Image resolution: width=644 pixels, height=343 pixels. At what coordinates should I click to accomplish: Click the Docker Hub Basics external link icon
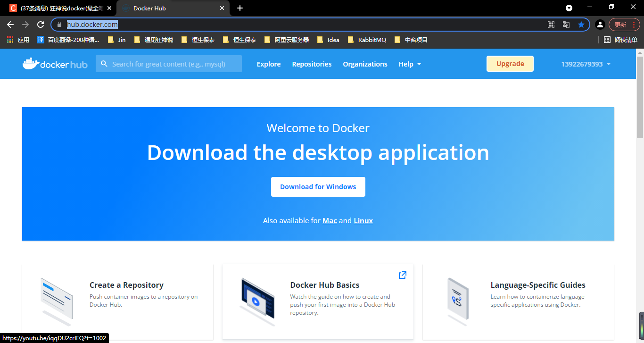click(403, 275)
